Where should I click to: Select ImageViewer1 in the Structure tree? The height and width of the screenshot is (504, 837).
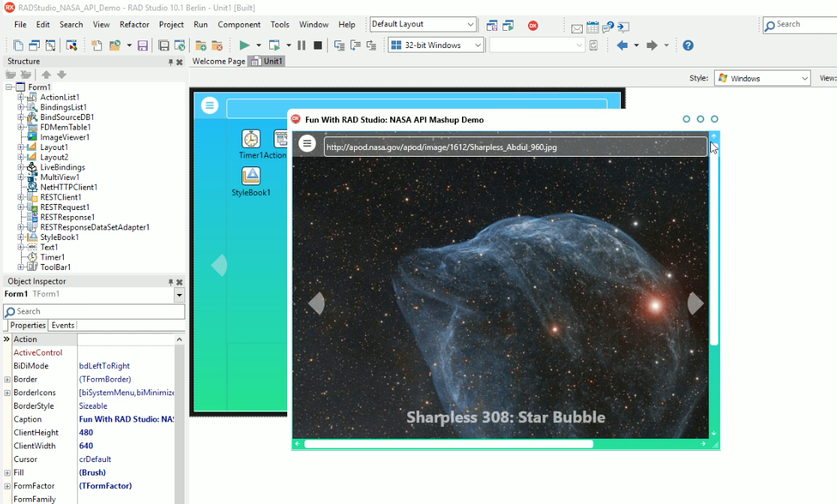click(65, 137)
